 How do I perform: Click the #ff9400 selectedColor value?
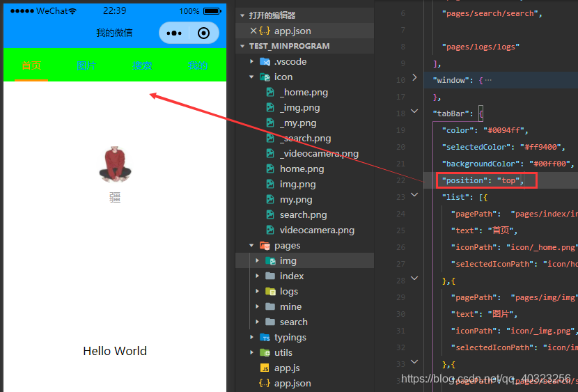click(x=540, y=147)
